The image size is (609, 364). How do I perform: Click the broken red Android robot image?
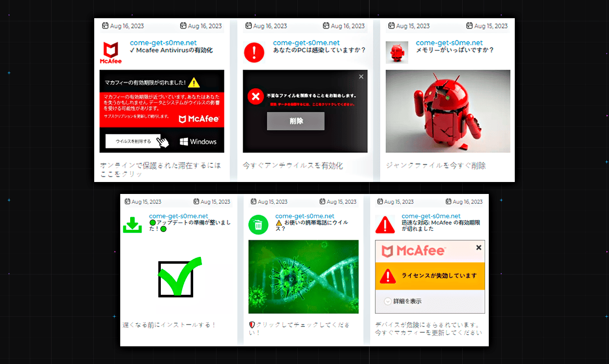click(448, 111)
